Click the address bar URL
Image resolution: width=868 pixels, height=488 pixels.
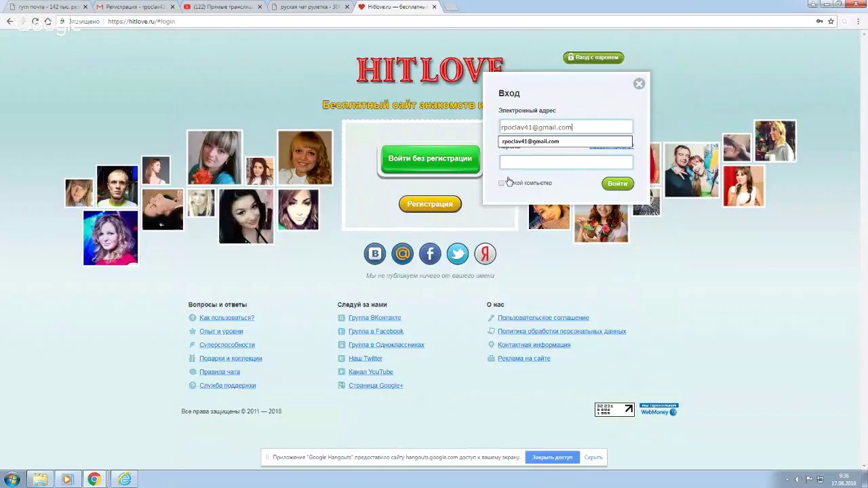click(x=141, y=22)
